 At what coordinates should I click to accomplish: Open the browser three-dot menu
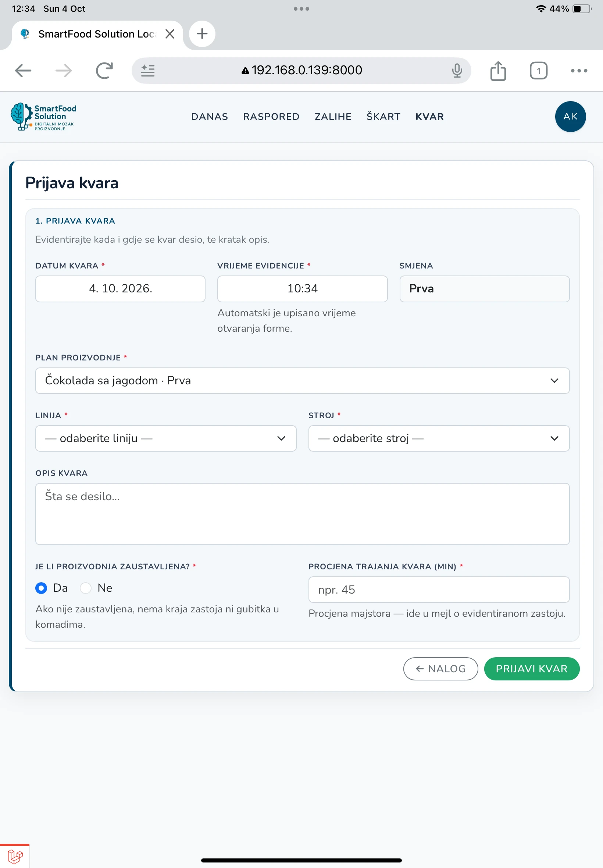pyautogui.click(x=579, y=71)
